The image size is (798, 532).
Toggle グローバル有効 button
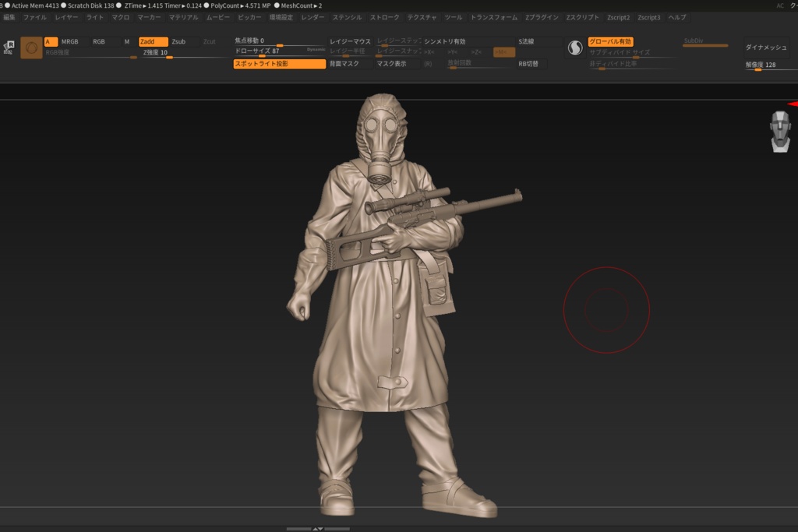point(610,41)
